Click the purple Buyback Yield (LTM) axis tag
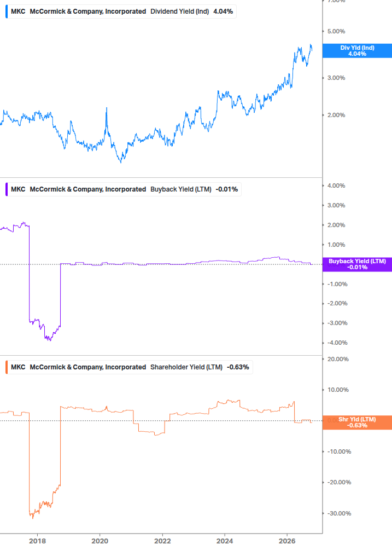This screenshot has width=392, height=550. pyautogui.click(x=357, y=264)
